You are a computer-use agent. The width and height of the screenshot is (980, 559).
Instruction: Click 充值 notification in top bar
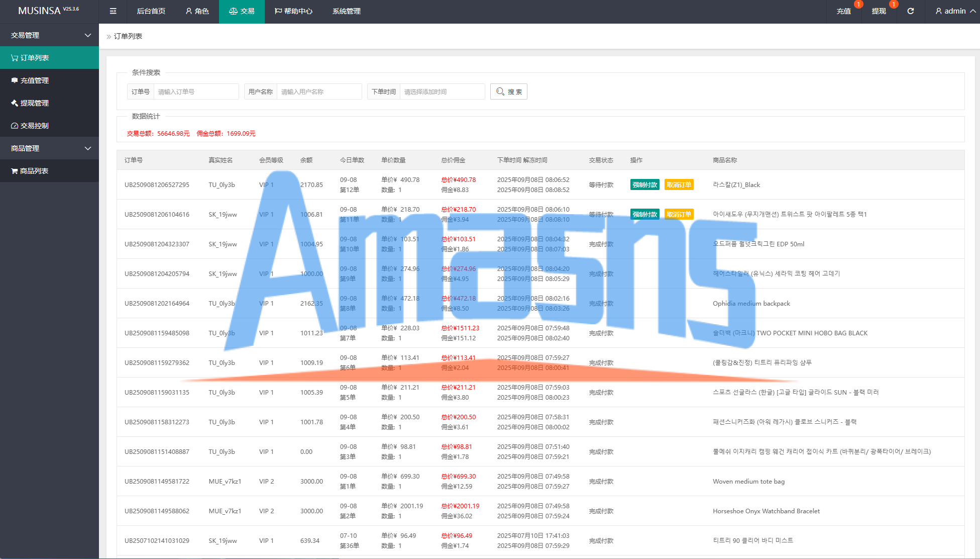(x=844, y=11)
